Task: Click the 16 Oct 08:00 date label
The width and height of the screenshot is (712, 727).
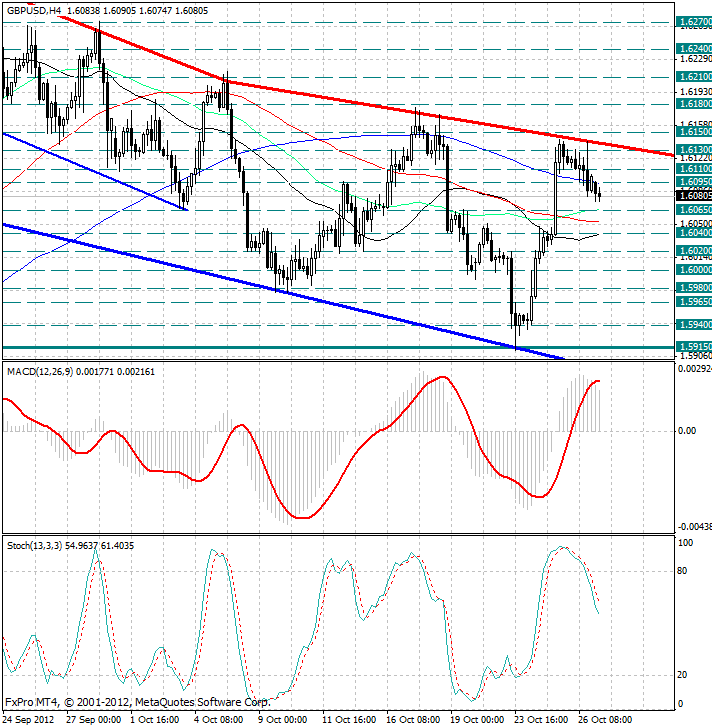Action: [x=413, y=720]
